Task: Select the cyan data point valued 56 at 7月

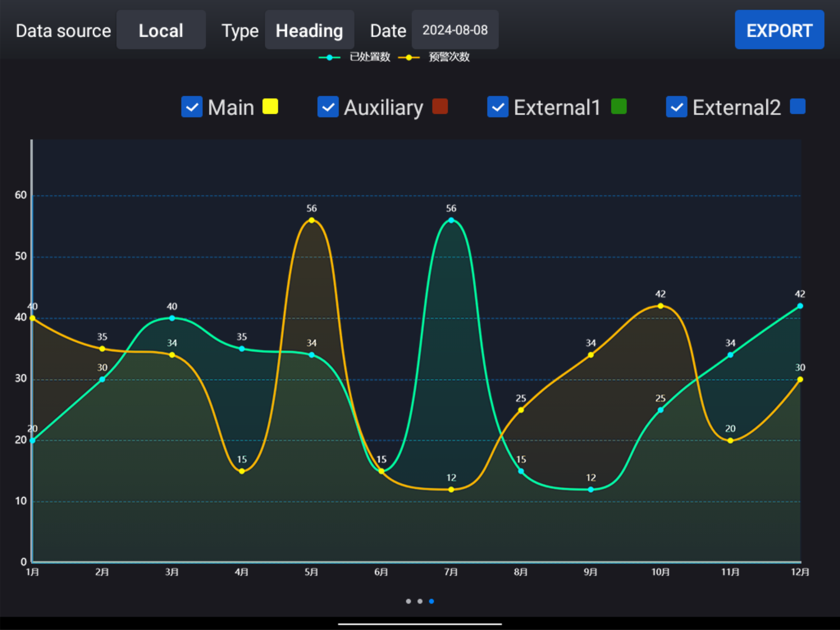Action: (451, 220)
